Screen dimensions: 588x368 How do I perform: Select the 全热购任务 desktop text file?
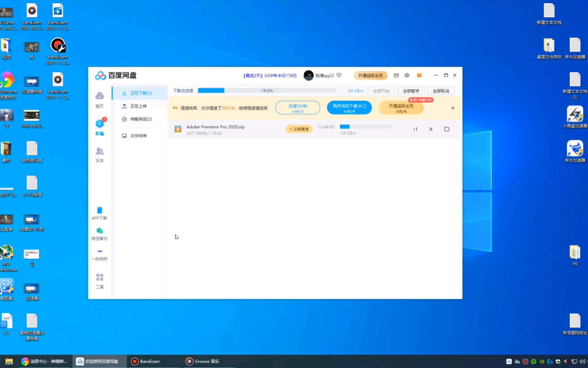click(x=32, y=152)
